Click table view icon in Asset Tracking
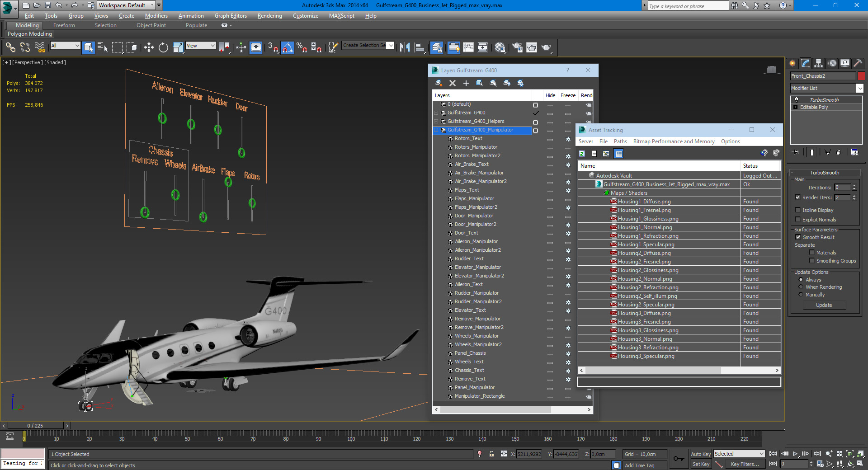The width and height of the screenshot is (868, 470). [x=619, y=154]
